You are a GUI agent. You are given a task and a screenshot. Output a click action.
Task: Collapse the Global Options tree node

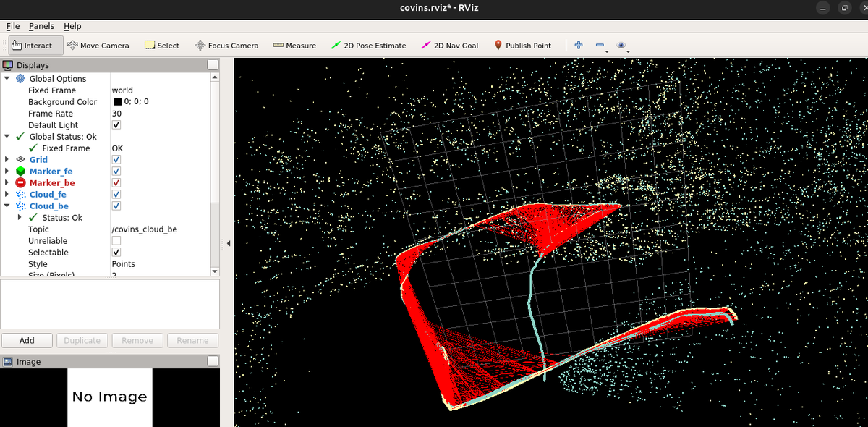7,78
